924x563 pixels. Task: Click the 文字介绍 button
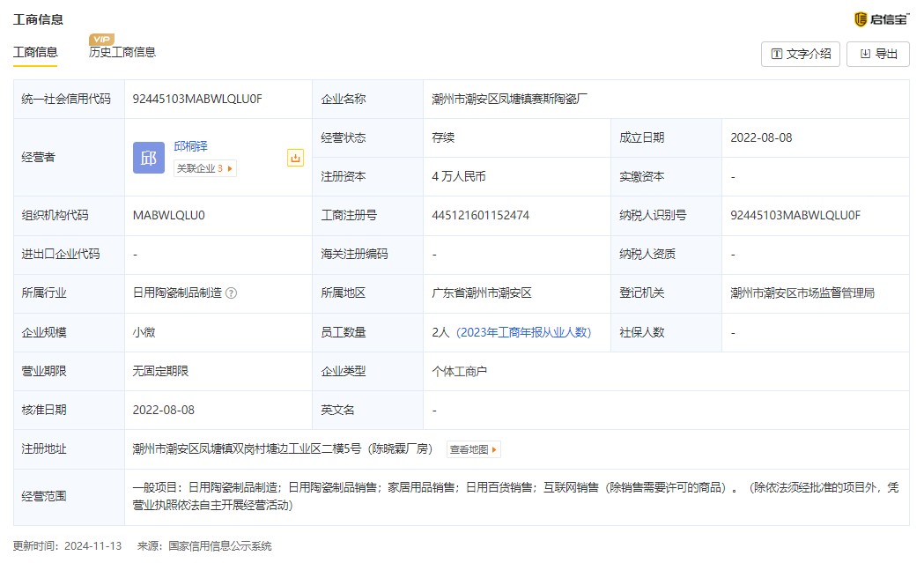tap(801, 55)
